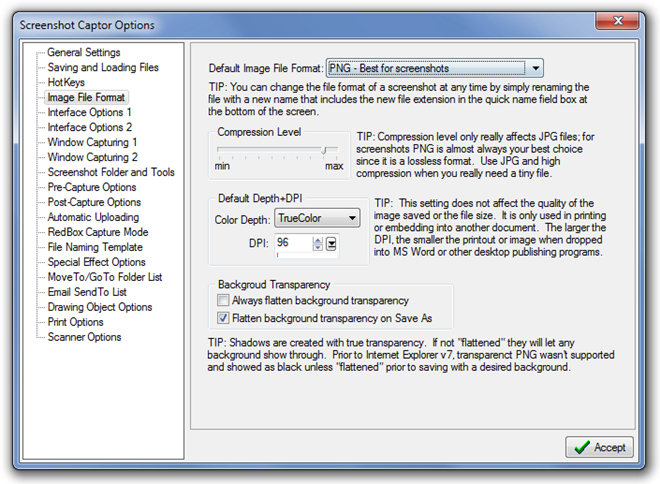Click the Compression Level slider handle
Viewport: 660px width, 484px height.
(324, 150)
